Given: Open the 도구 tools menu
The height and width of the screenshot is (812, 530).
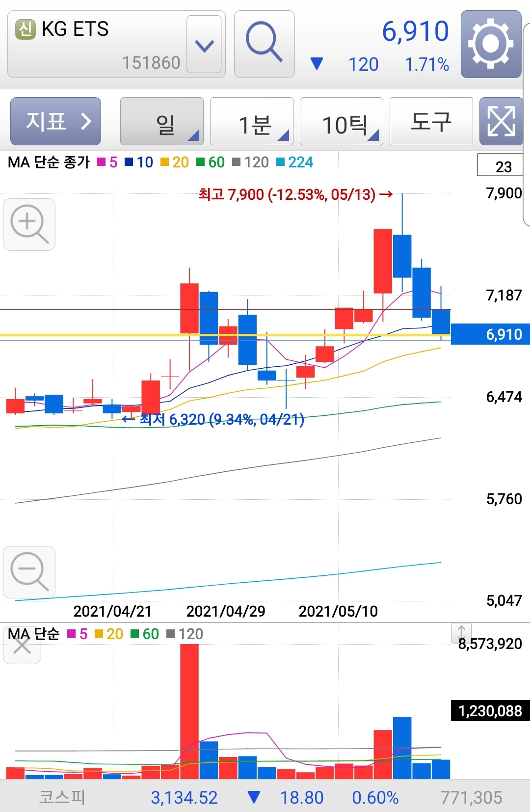Looking at the screenshot, I should click(431, 121).
